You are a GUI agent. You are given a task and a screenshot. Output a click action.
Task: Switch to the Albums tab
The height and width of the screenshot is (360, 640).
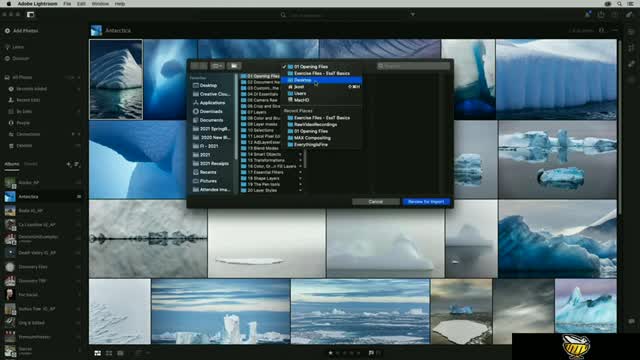[12, 164]
